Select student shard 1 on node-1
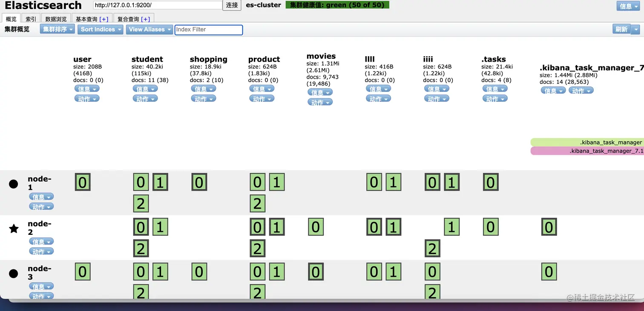The image size is (644, 311). (x=160, y=182)
